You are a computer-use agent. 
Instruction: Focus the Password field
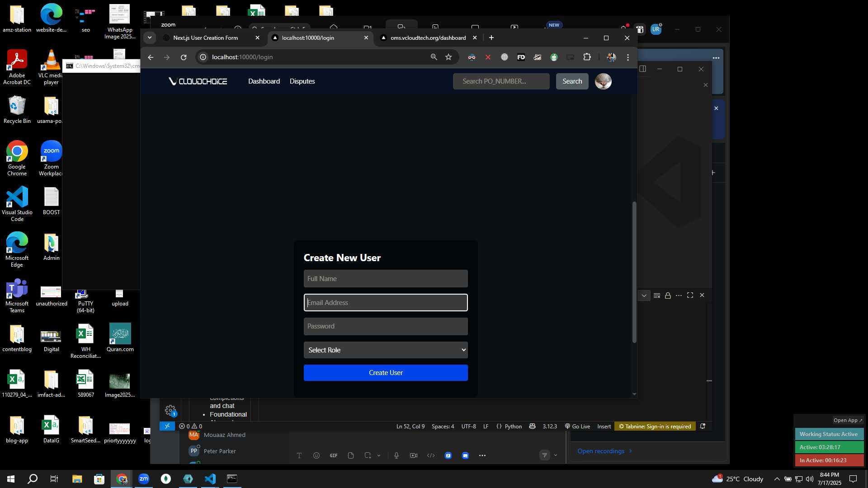[386, 326]
